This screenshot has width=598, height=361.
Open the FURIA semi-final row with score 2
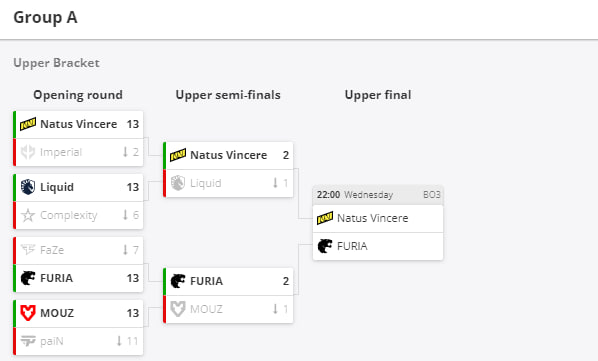228,281
